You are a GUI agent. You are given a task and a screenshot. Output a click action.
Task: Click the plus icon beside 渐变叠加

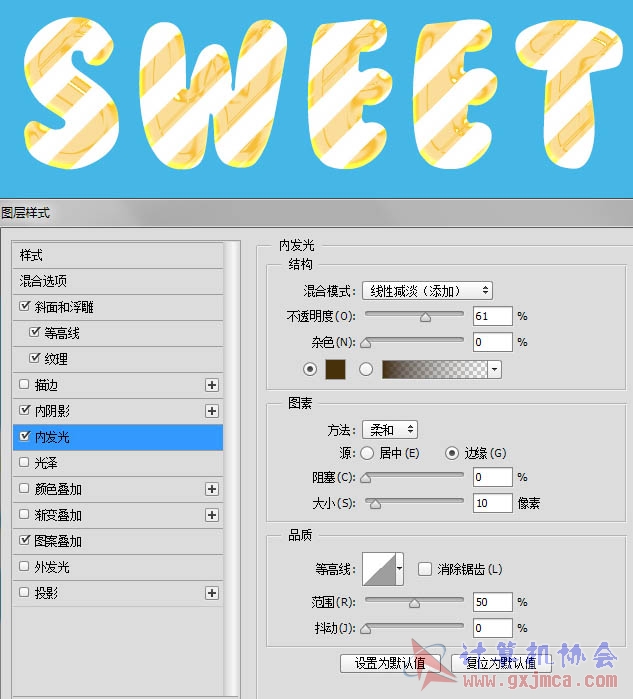tap(212, 515)
